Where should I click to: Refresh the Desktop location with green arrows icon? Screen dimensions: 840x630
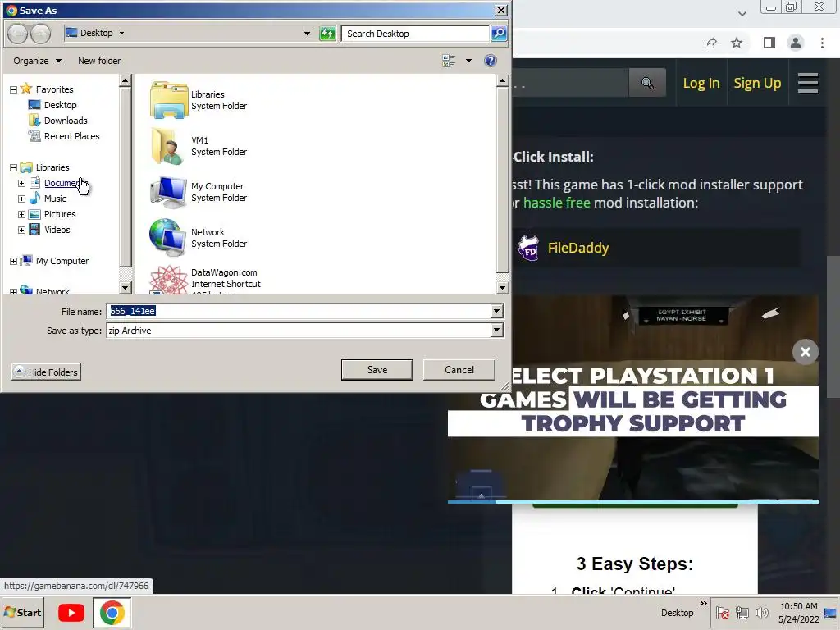point(326,33)
